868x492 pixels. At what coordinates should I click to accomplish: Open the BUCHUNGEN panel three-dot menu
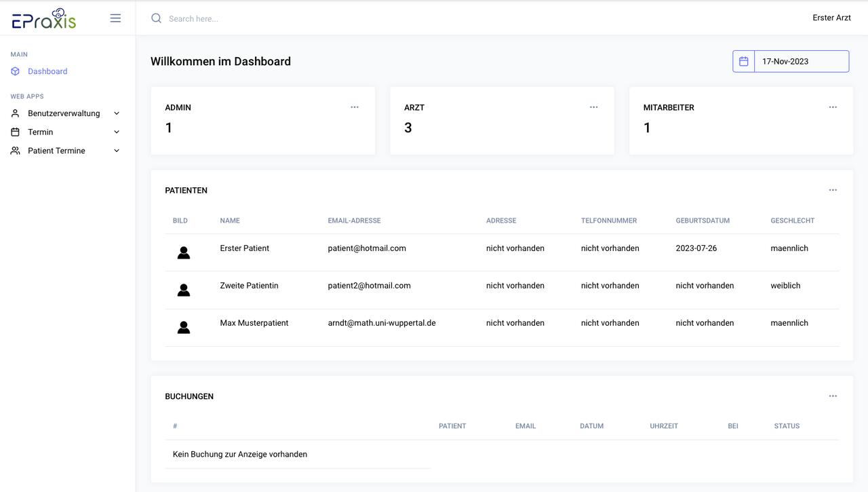coord(833,396)
